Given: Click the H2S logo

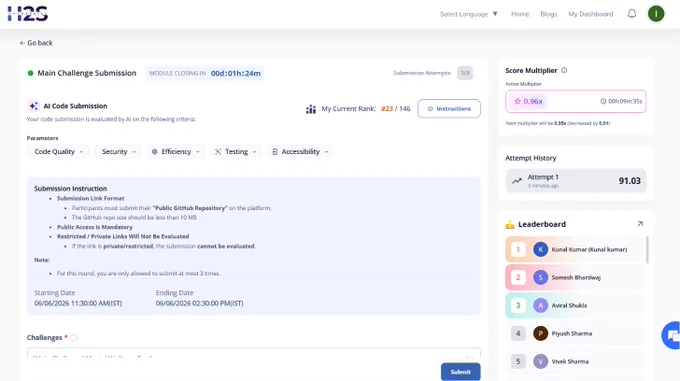Looking at the screenshot, I should click(x=27, y=14).
